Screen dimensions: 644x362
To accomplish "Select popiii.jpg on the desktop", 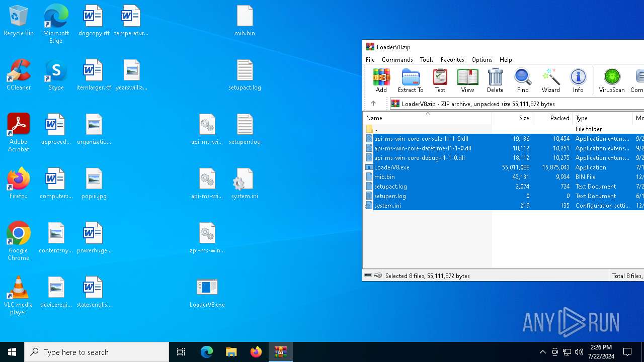I will pyautogui.click(x=94, y=184).
